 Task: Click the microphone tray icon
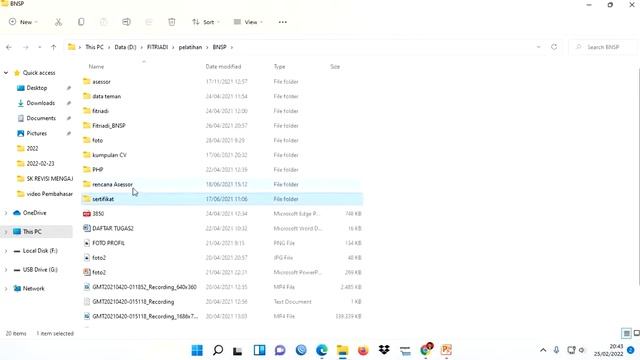556,350
